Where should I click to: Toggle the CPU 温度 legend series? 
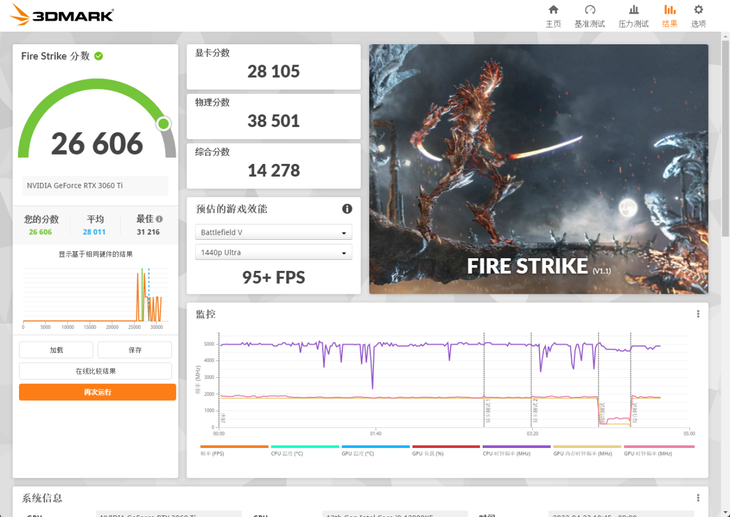pos(305,450)
